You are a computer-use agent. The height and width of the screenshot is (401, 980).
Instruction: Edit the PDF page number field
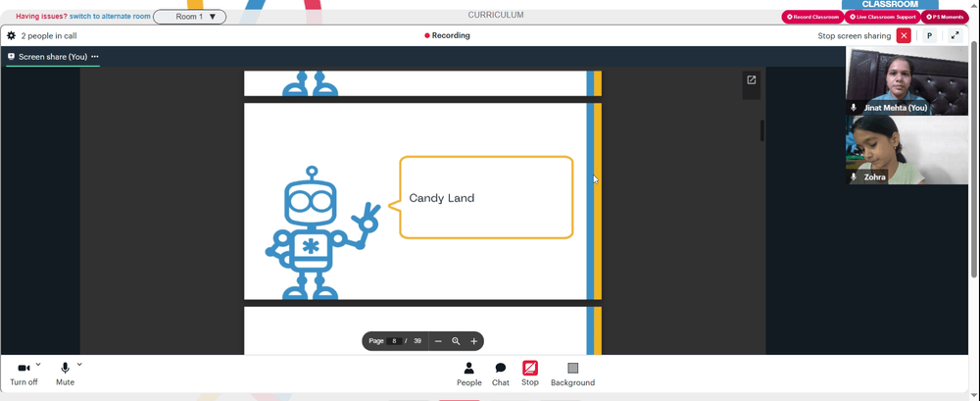point(394,341)
